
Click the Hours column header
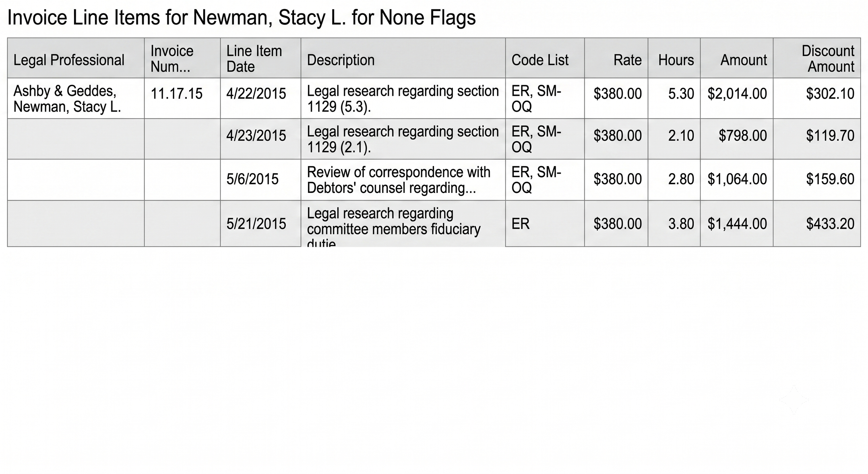coord(674,58)
